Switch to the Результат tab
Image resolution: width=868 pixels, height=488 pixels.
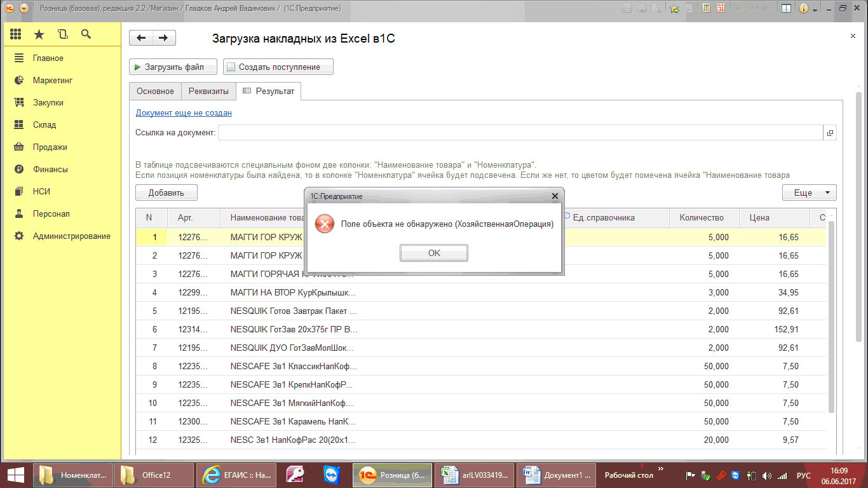click(x=269, y=91)
